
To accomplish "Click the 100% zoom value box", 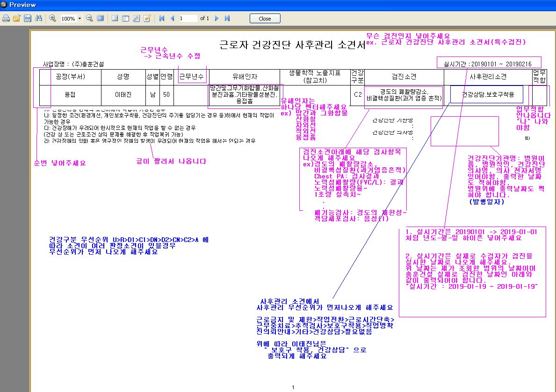I will click(69, 18).
